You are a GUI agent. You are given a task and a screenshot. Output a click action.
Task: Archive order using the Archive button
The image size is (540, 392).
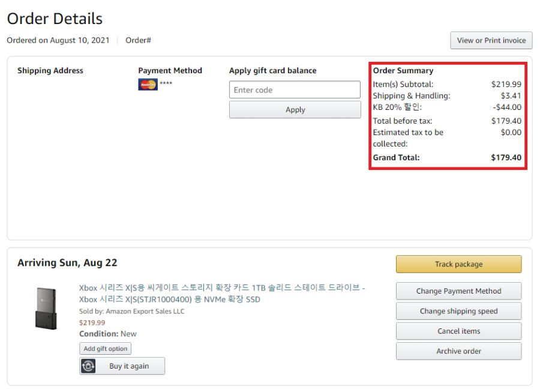click(x=459, y=351)
